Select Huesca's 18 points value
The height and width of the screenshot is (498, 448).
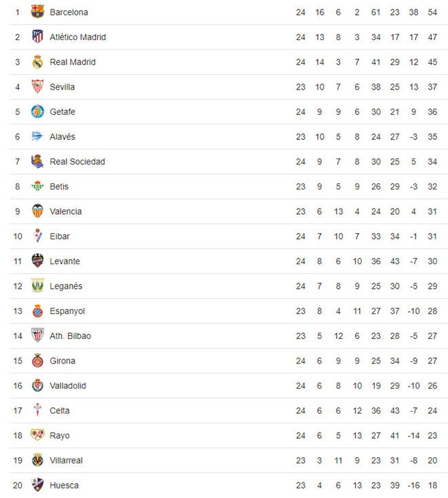pyautogui.click(x=432, y=485)
